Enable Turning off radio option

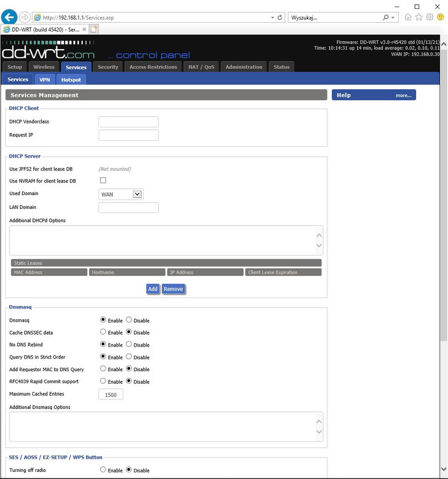103,470
